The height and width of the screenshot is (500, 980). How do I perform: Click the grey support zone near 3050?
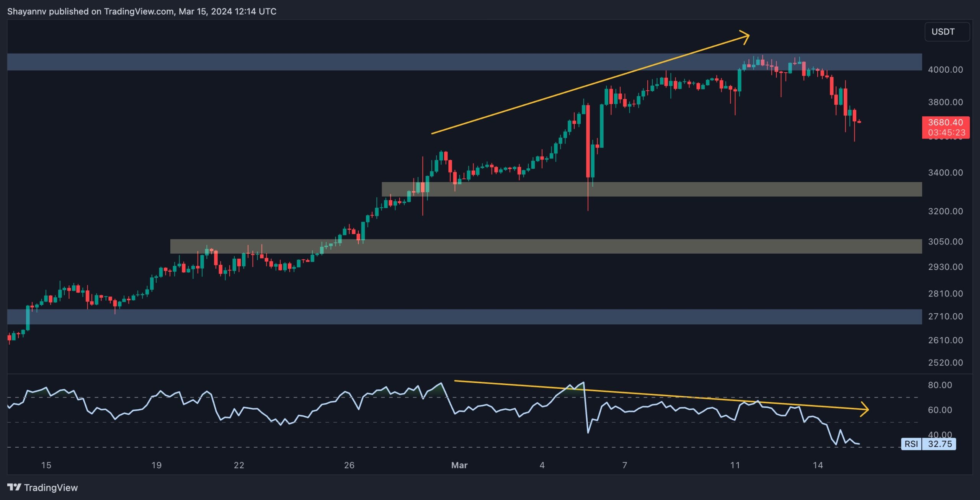574,246
